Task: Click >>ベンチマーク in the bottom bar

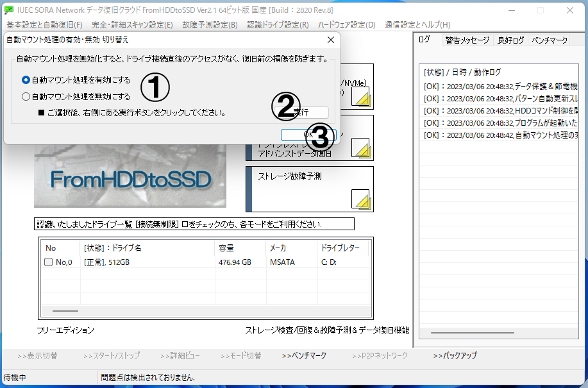Action: click(304, 356)
